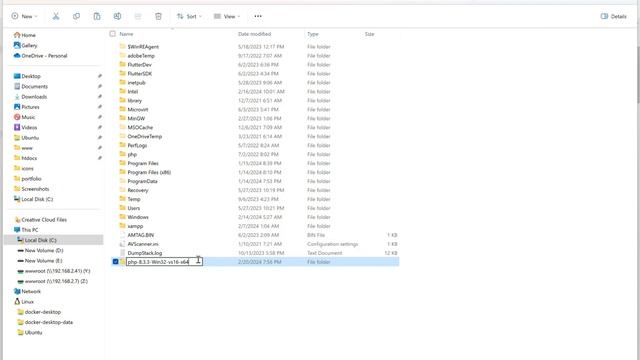Open pinned Desktop in sidebar
640x360 pixels.
click(27, 76)
